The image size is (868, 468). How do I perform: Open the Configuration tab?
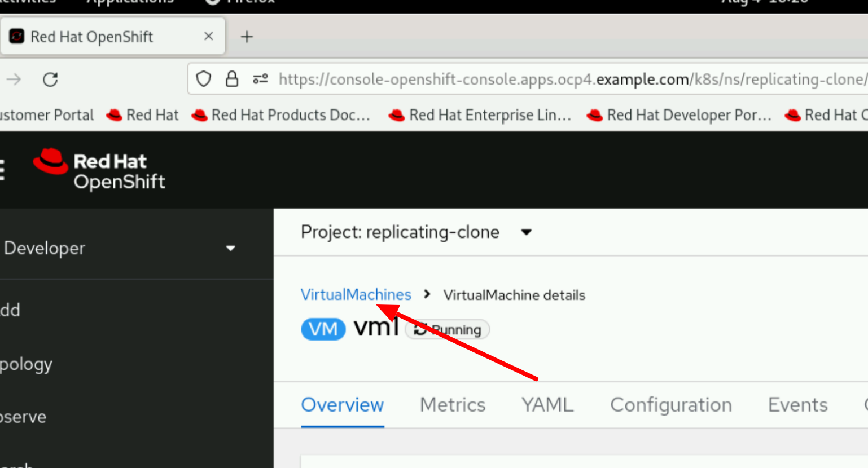coord(670,405)
